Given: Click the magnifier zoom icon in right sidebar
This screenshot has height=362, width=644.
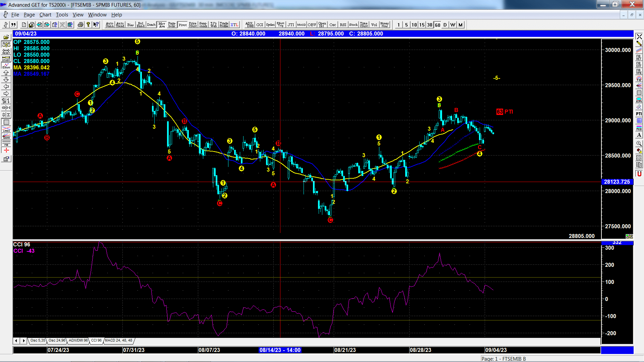Looking at the screenshot, I should tap(639, 143).
